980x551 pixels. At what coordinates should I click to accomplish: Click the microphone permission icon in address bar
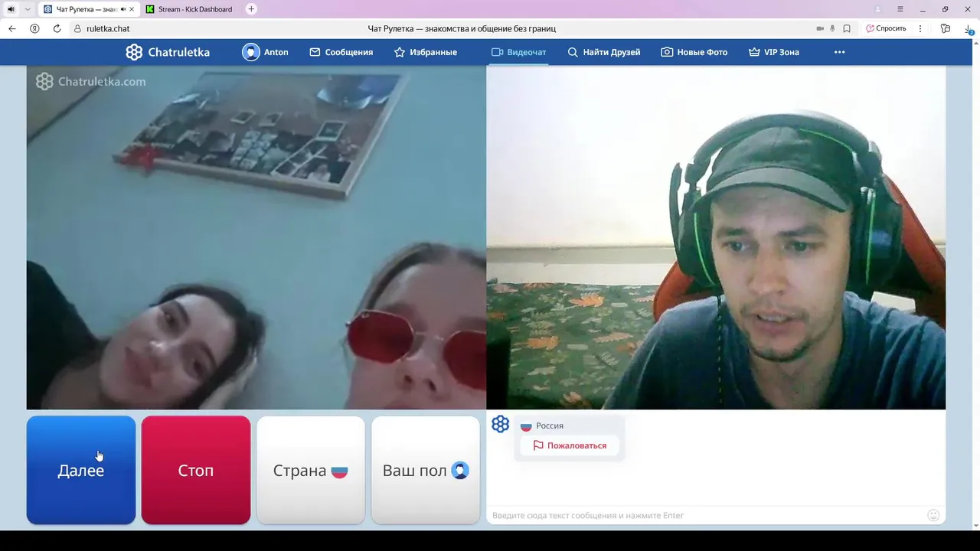pos(832,28)
